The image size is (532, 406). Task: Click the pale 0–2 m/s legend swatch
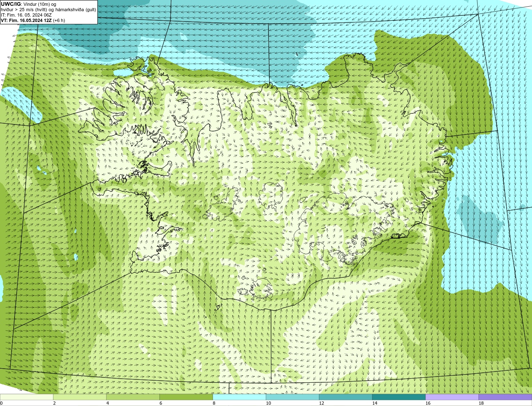[x=27, y=397]
